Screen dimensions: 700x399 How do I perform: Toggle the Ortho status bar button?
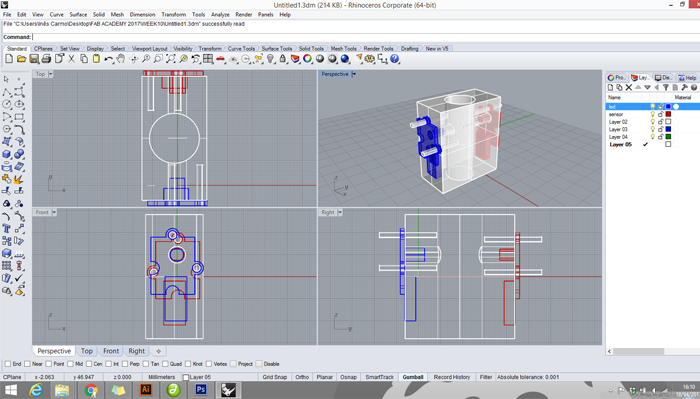(x=302, y=377)
